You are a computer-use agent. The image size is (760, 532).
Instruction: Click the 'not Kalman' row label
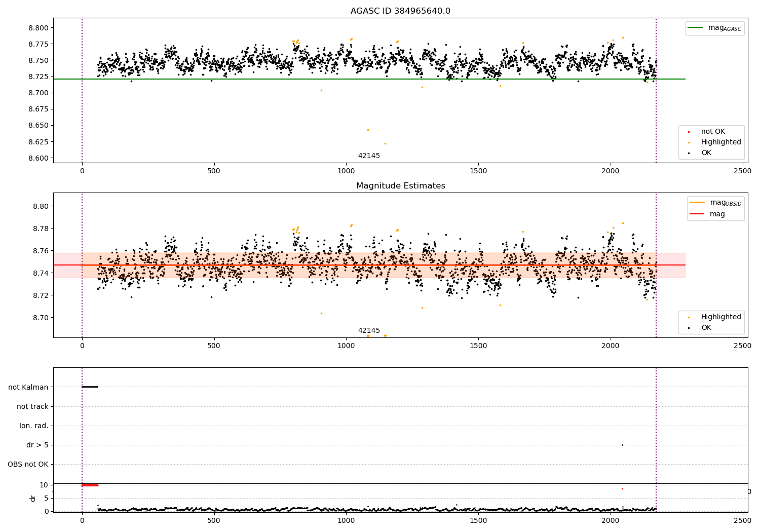[28, 387]
